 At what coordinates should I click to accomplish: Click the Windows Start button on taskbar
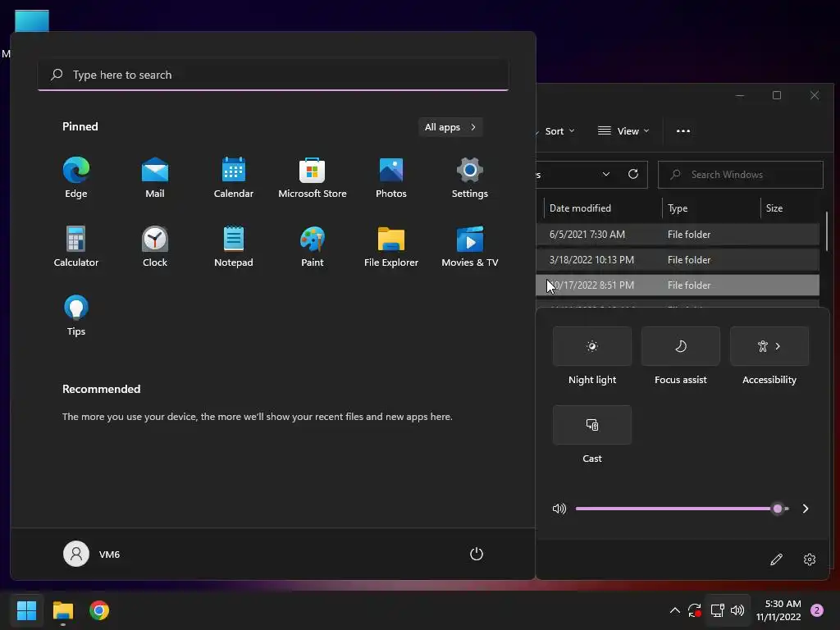click(26, 610)
